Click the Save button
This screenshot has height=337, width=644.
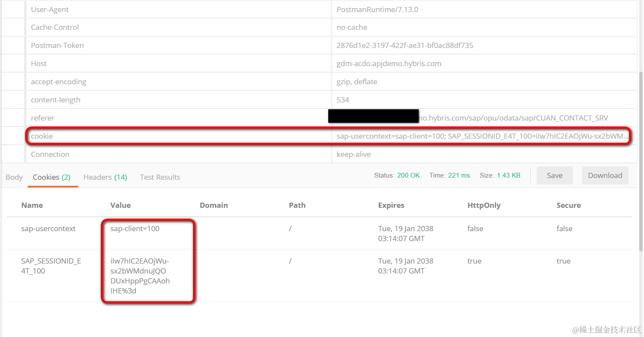pyautogui.click(x=554, y=175)
